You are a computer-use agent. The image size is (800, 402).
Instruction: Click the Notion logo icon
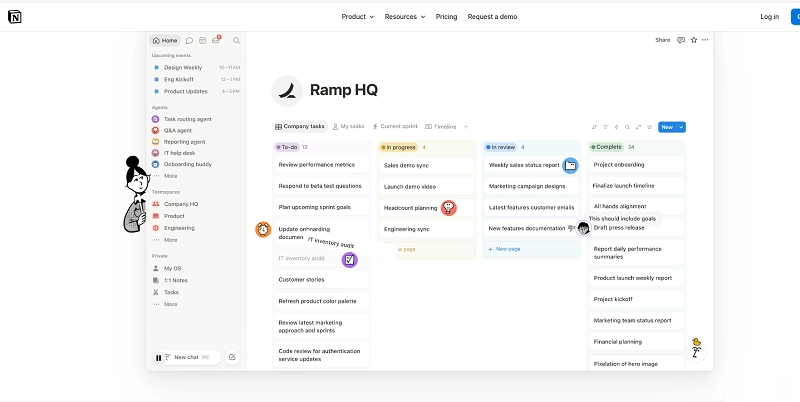(x=15, y=17)
